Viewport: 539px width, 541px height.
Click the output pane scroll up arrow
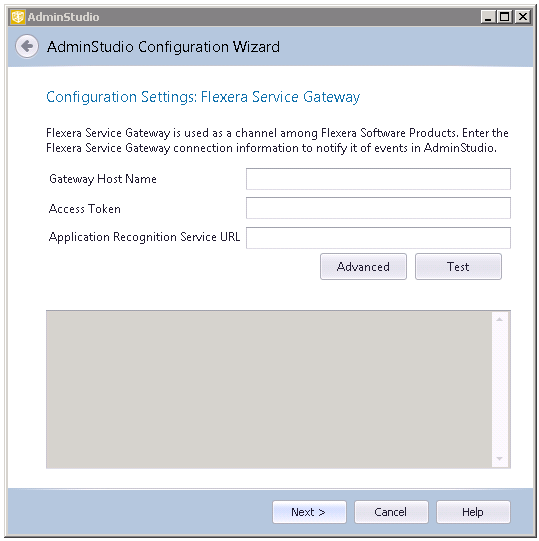click(499, 319)
